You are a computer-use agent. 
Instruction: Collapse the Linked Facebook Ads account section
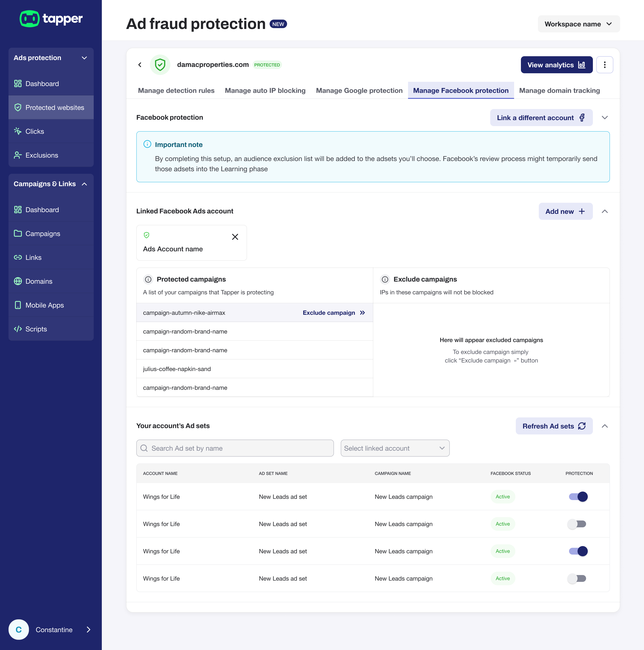coord(605,211)
